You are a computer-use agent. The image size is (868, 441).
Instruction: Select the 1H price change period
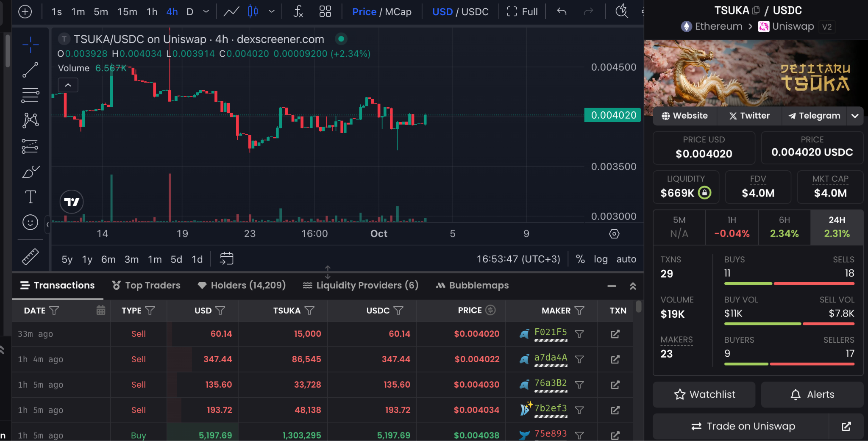pos(732,227)
